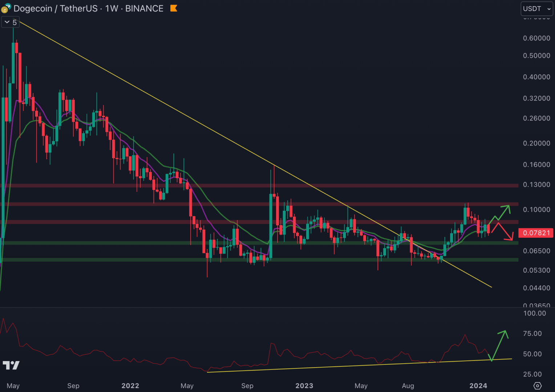This screenshot has height=392, width=555.
Task: Click the 0.20000 price scale label
Action: click(536, 143)
